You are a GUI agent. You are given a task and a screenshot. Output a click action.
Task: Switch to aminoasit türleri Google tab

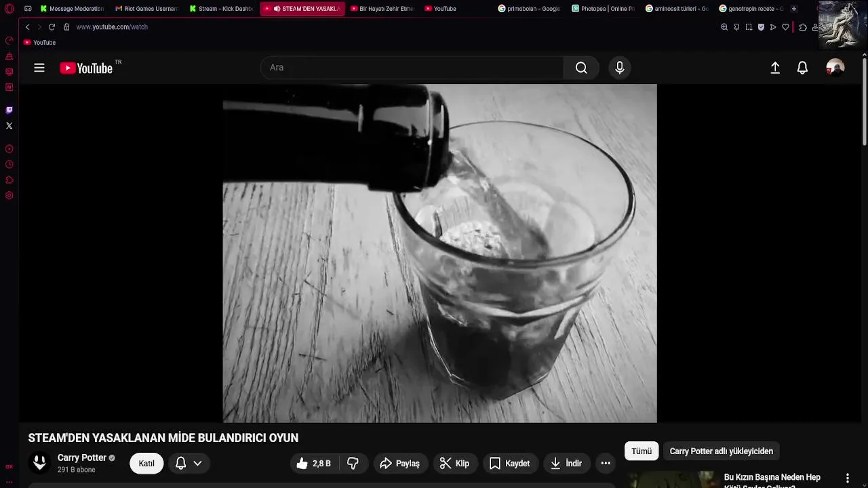point(677,9)
